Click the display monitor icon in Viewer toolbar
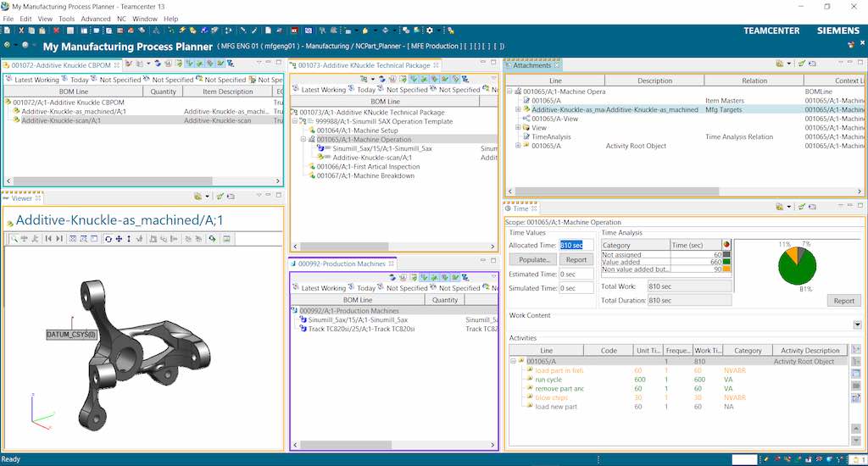Viewport: 868px width, 466px height. [x=226, y=239]
